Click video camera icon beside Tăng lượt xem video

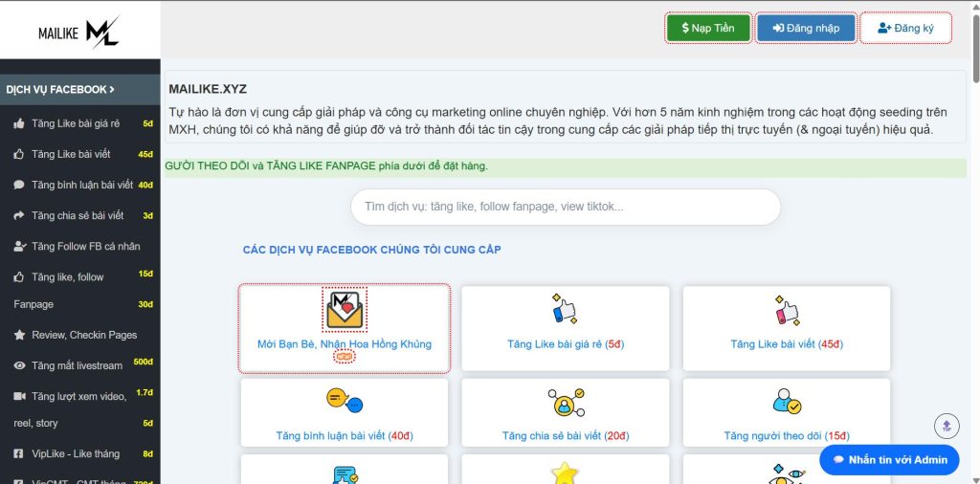(19, 396)
